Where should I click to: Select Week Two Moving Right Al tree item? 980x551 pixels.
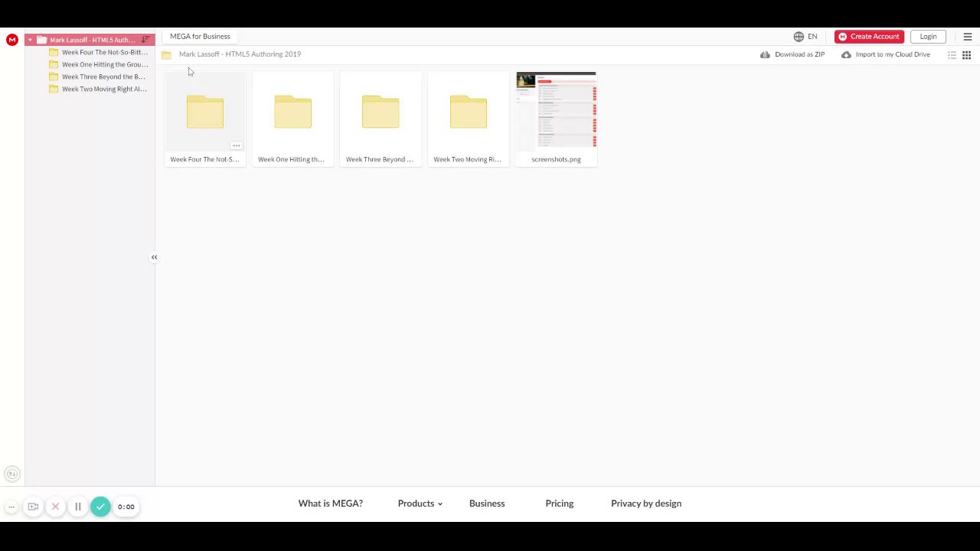tap(97, 89)
